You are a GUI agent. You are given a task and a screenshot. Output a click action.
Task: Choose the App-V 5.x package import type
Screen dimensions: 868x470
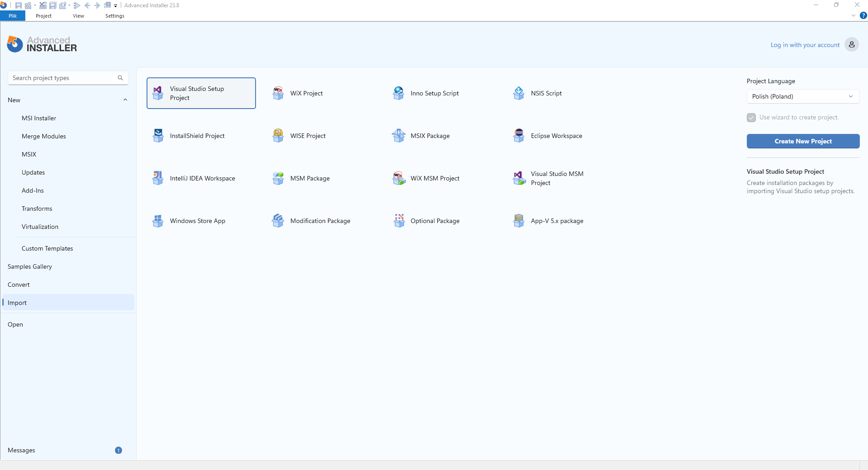(548, 221)
